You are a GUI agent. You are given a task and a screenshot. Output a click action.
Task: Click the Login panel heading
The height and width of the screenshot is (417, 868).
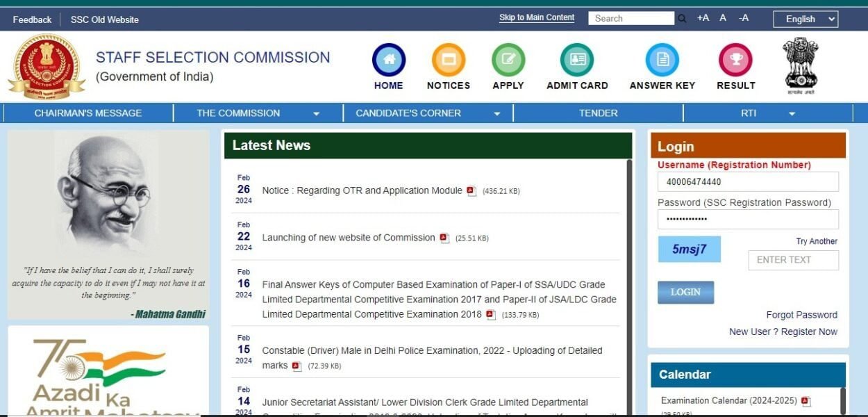pos(676,146)
